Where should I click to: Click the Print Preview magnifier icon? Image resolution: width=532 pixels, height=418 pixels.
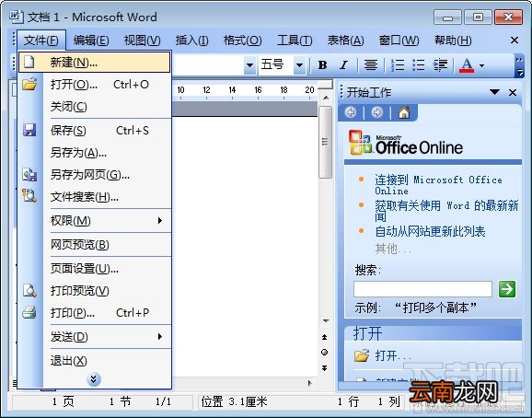click(x=29, y=290)
